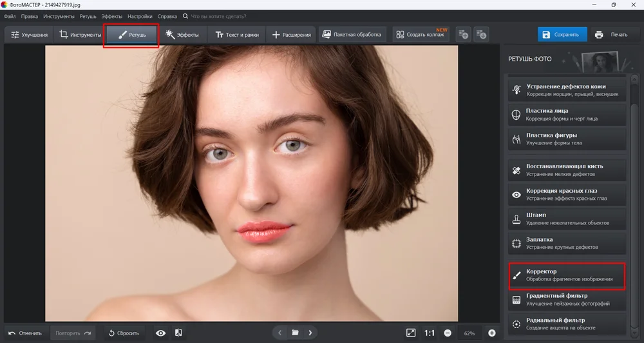Toggle the eye preview of original
This screenshot has width=644, height=343.
160,333
